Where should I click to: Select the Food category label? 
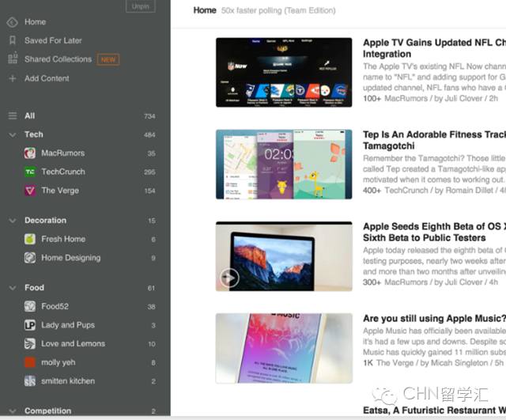[x=34, y=287]
